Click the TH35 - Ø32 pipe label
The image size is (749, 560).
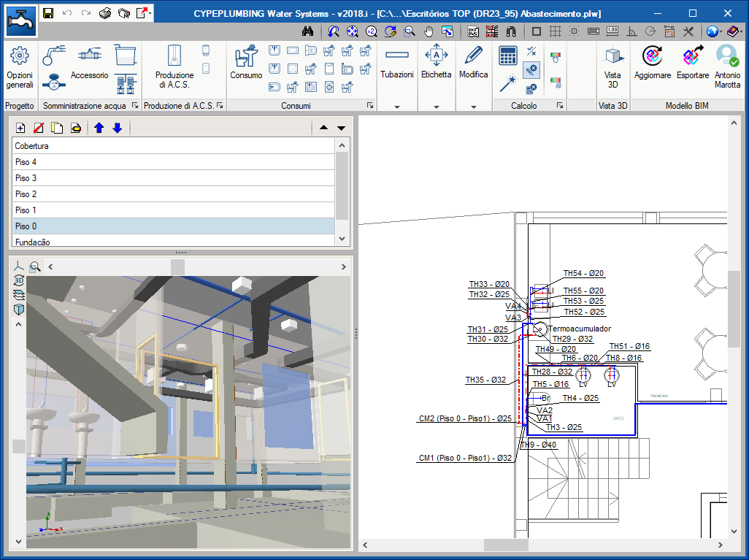pos(485,380)
